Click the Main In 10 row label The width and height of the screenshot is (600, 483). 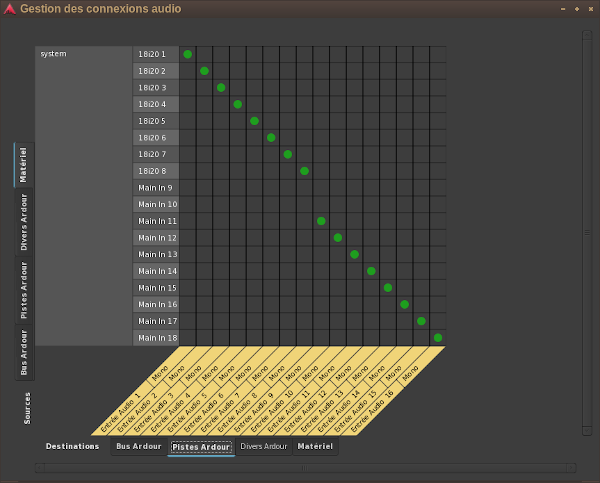click(156, 204)
